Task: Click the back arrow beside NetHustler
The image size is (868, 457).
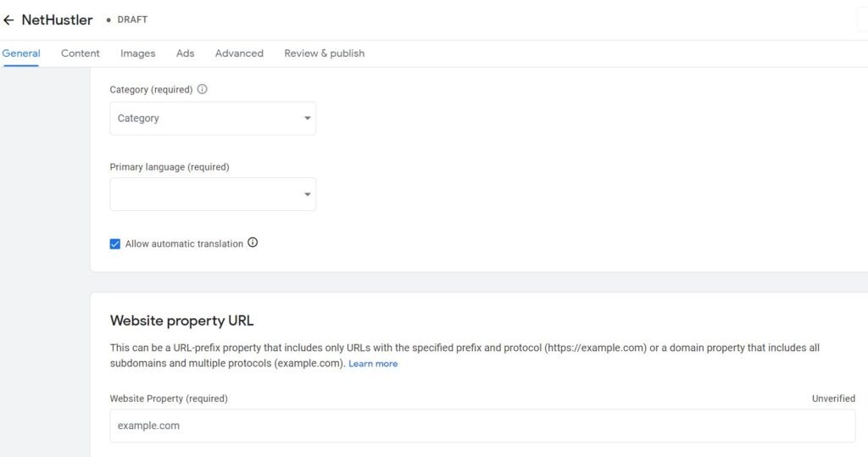Action: coord(8,20)
